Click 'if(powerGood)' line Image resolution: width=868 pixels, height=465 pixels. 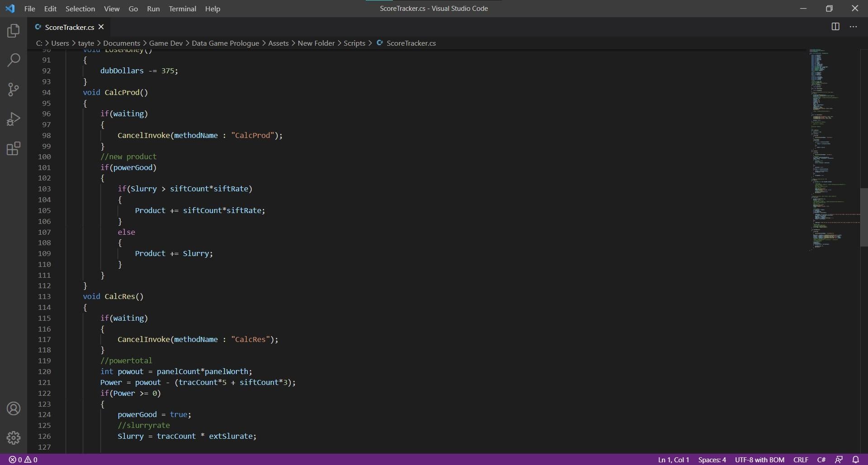click(128, 167)
